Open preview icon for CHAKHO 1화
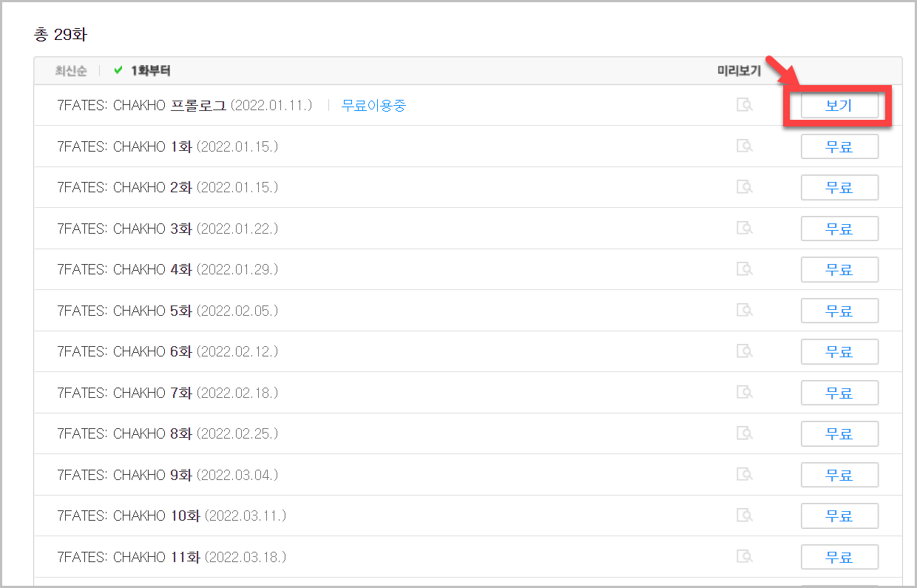Screen dimensions: 917x588 point(745,146)
